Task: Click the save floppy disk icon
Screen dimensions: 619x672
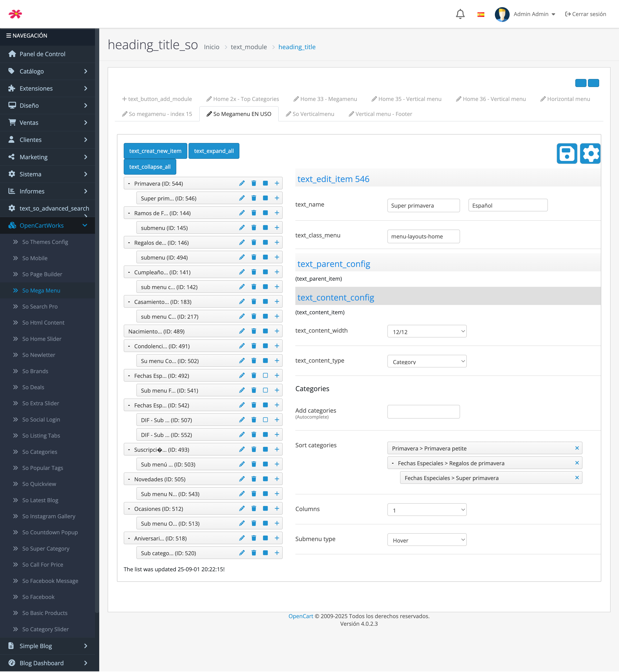Action: (567, 154)
